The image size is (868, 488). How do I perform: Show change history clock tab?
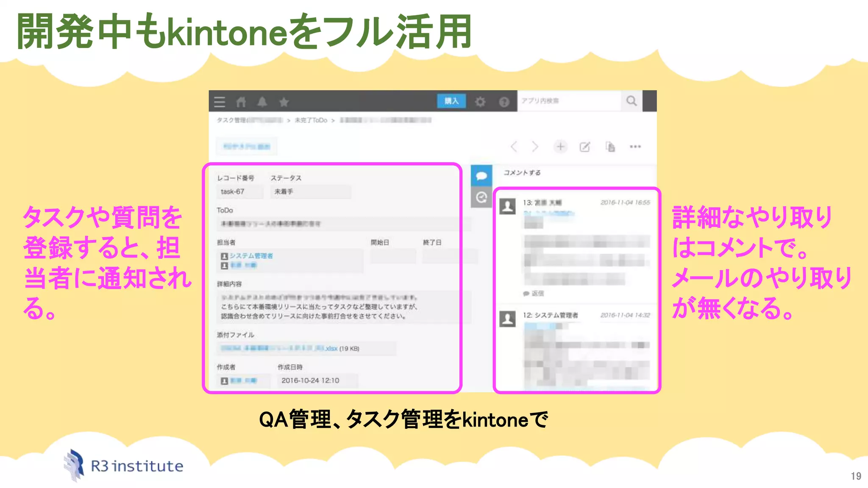coord(481,197)
